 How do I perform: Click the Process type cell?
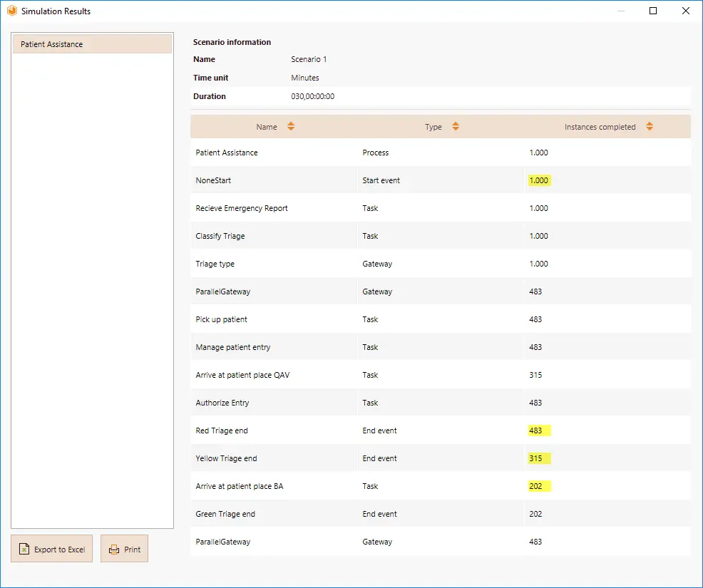(x=375, y=153)
